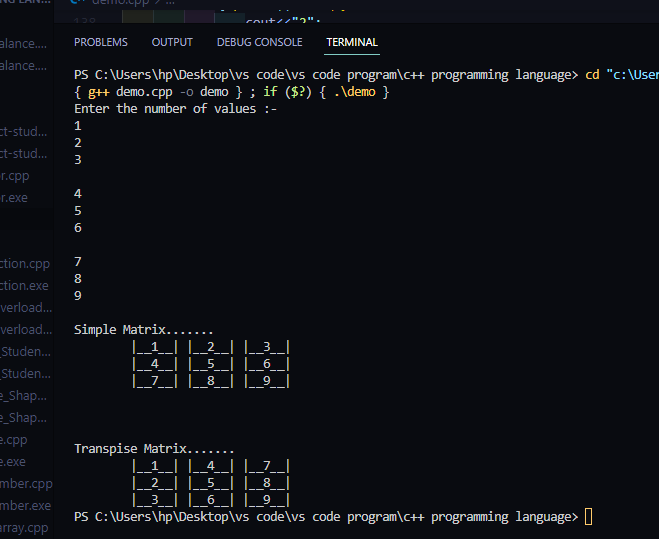Click cell 9 in the Simple Matrix output
This screenshot has height=539, width=659.
coord(267,381)
